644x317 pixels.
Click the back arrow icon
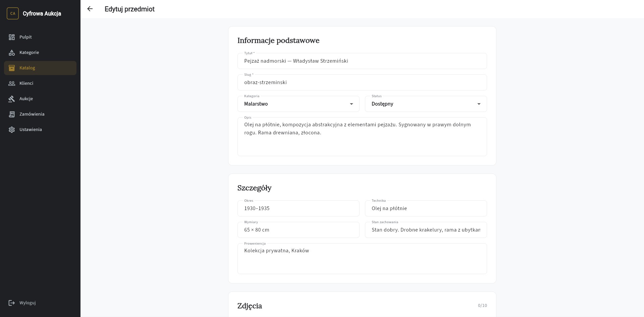(x=90, y=9)
